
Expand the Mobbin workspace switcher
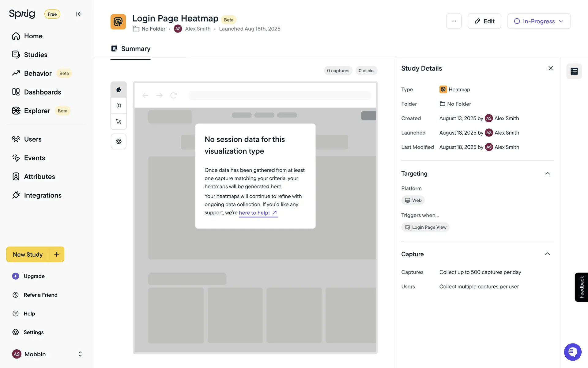(x=80, y=354)
